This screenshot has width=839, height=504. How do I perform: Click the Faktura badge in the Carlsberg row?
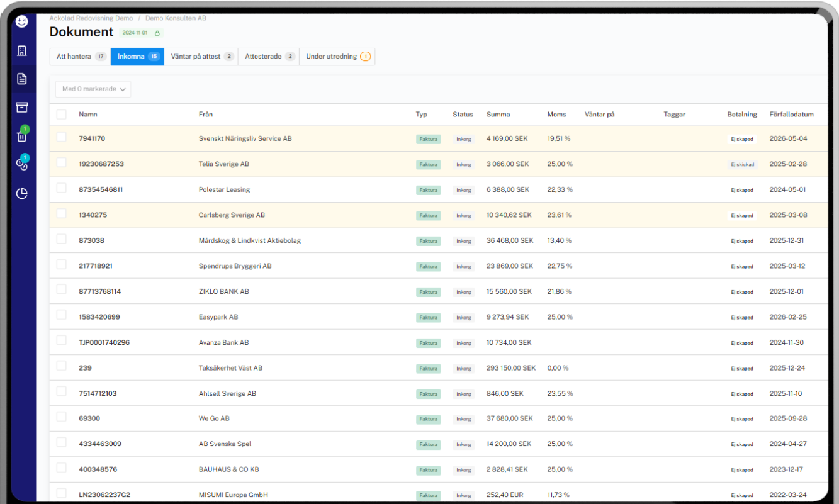coord(429,215)
